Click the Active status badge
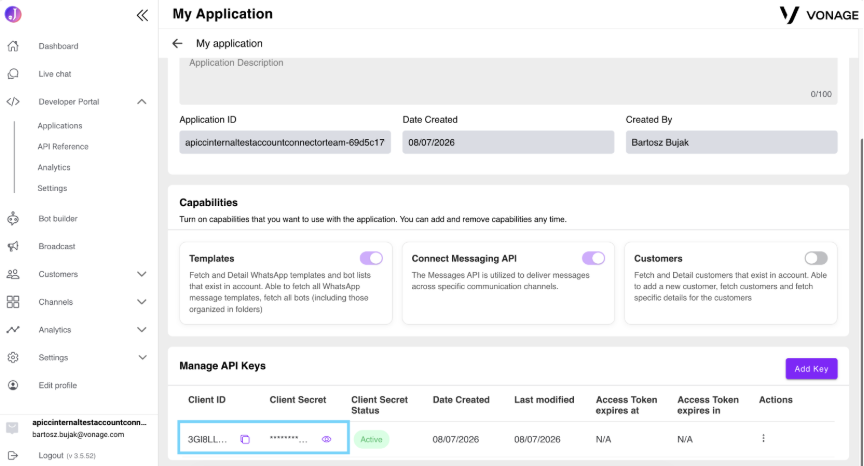Image resolution: width=864 pixels, height=466 pixels. (371, 440)
